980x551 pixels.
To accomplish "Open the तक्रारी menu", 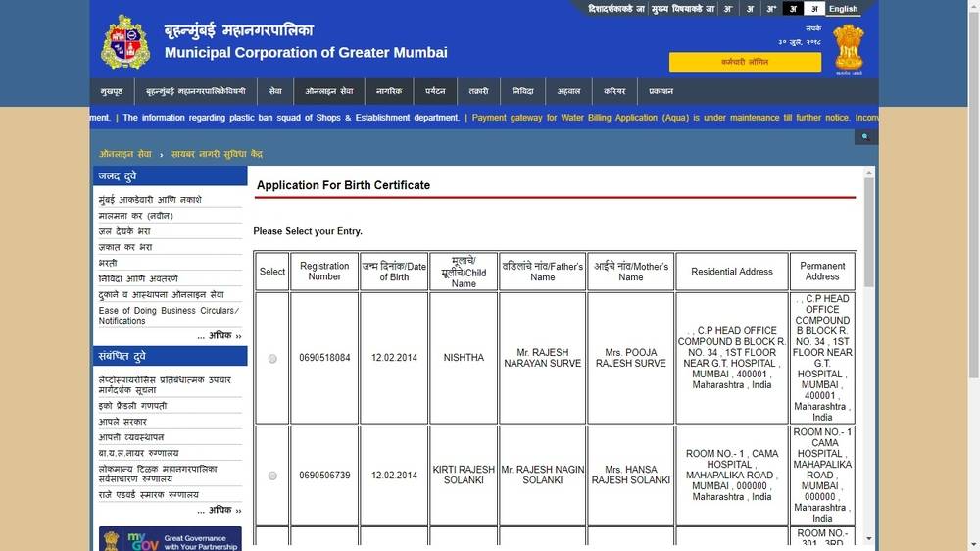I will coord(479,91).
